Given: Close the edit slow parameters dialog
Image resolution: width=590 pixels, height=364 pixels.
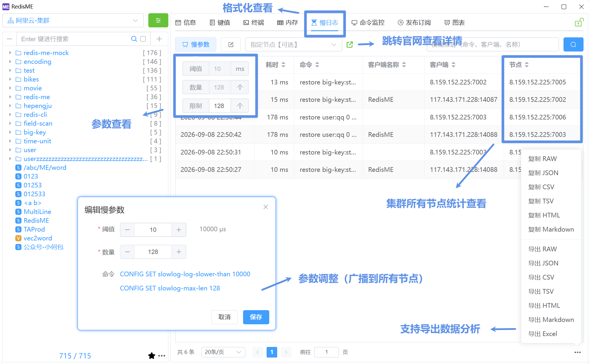Looking at the screenshot, I should [266, 207].
